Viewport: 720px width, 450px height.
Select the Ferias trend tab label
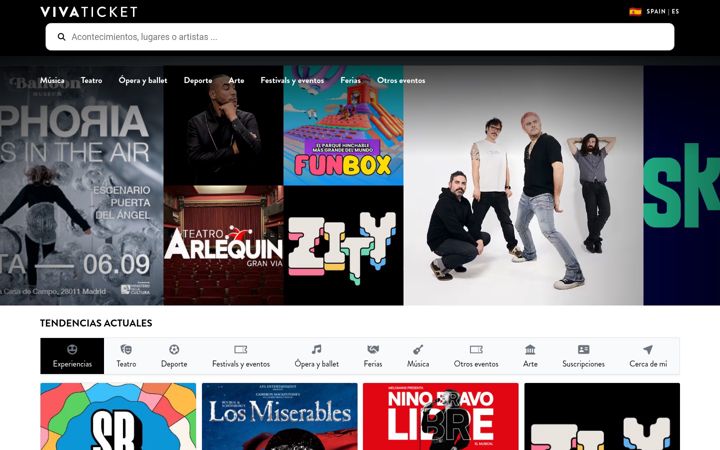pyautogui.click(x=373, y=364)
